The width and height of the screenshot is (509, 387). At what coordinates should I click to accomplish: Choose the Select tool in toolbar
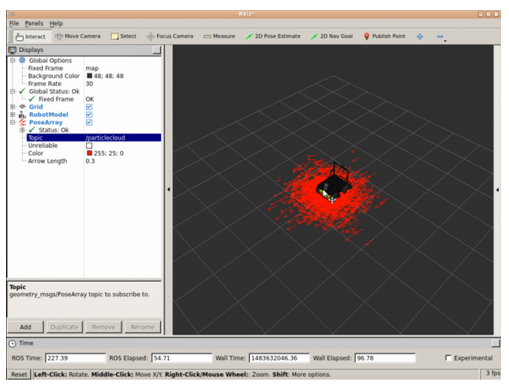click(124, 36)
